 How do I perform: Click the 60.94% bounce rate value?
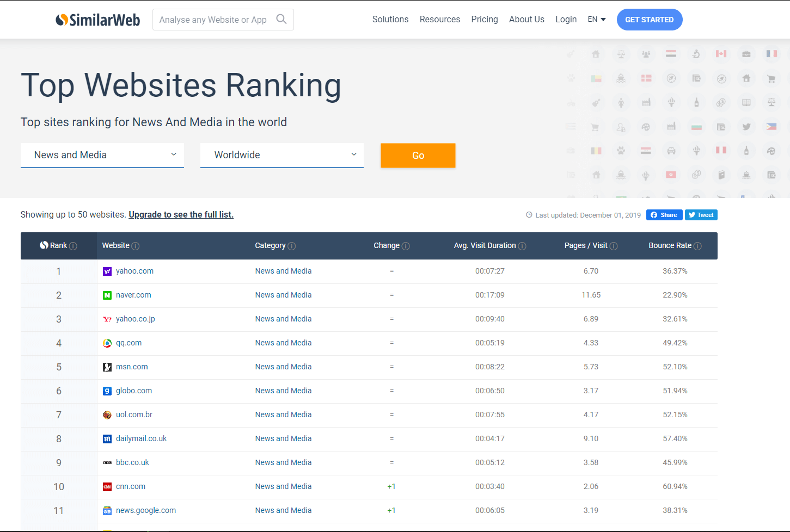point(675,486)
